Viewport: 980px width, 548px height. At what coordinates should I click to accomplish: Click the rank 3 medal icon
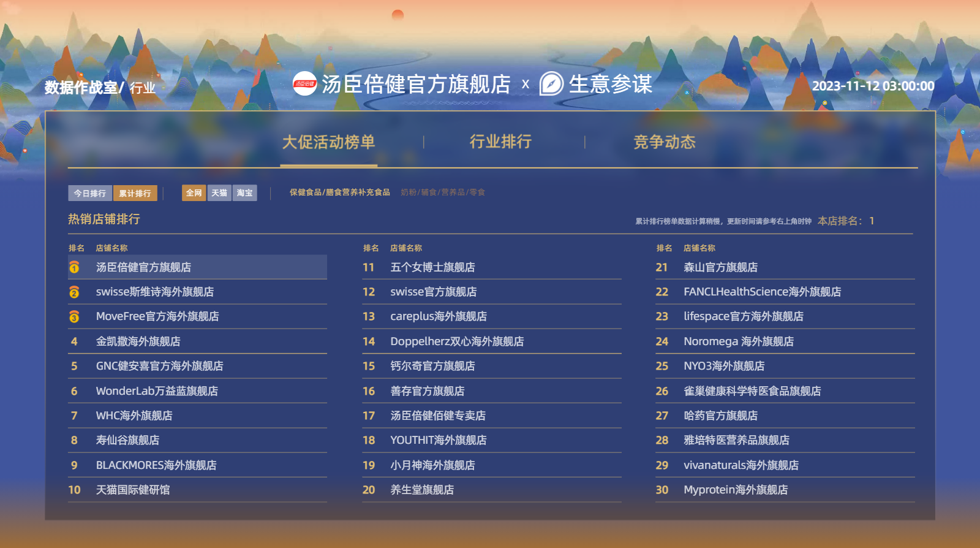coord(74,317)
